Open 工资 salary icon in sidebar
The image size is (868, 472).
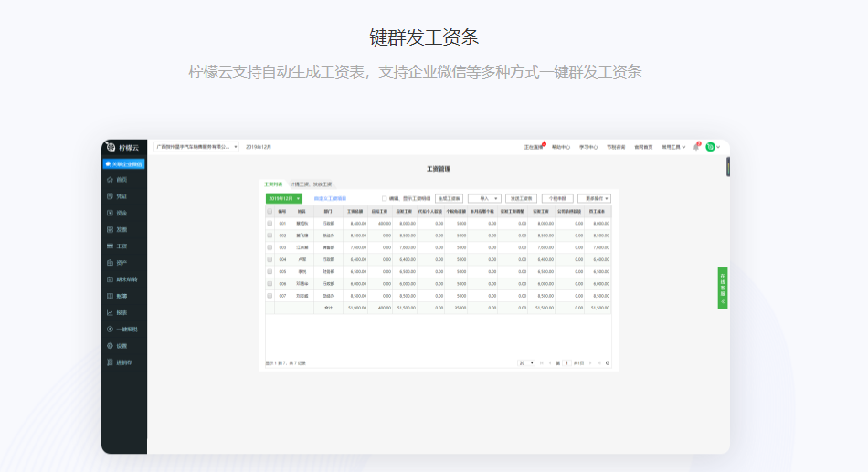tap(111, 246)
